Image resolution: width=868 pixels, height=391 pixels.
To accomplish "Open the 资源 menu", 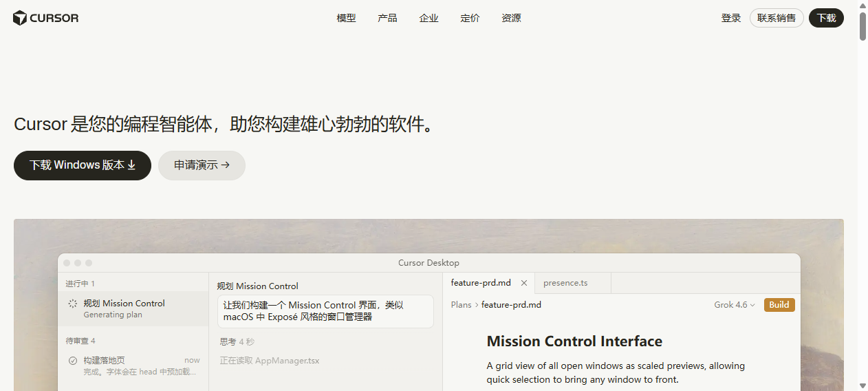I will pyautogui.click(x=511, y=18).
